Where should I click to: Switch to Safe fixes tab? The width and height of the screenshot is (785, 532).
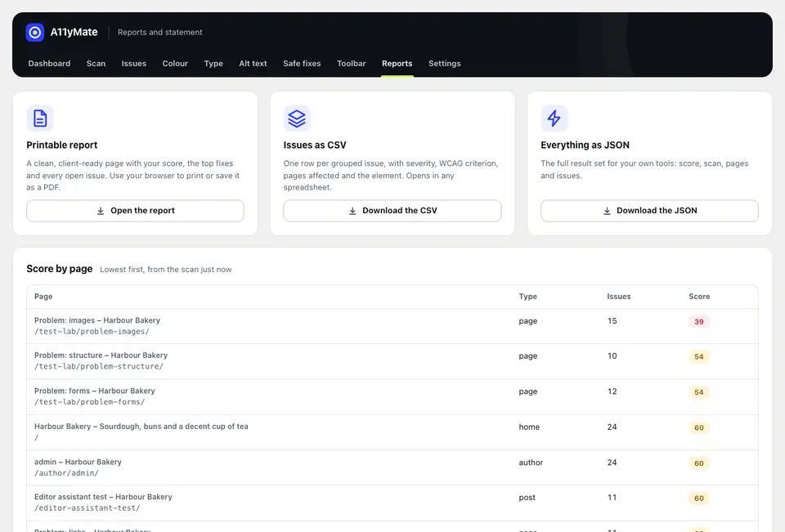click(x=302, y=64)
